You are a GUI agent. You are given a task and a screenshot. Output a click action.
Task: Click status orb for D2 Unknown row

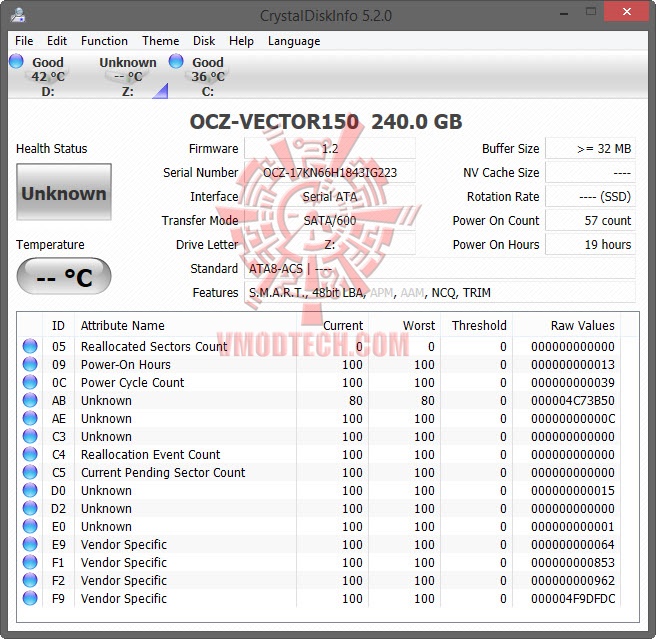30,508
